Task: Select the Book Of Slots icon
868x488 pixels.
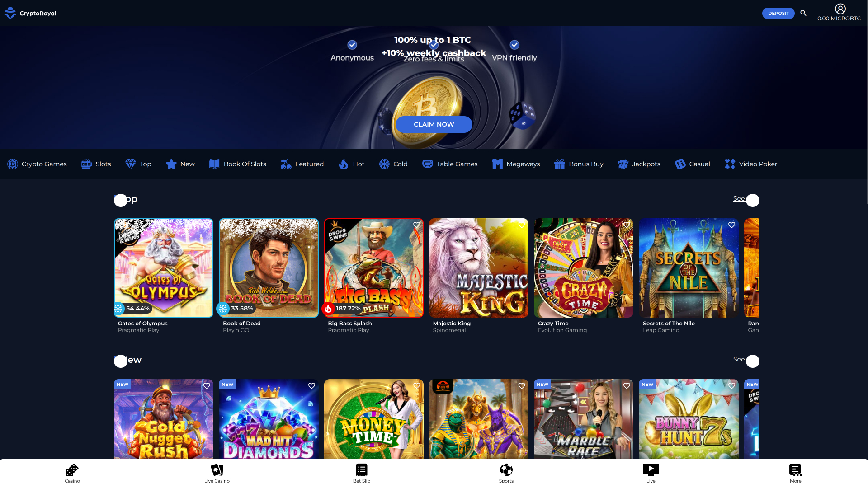Action: tap(214, 164)
